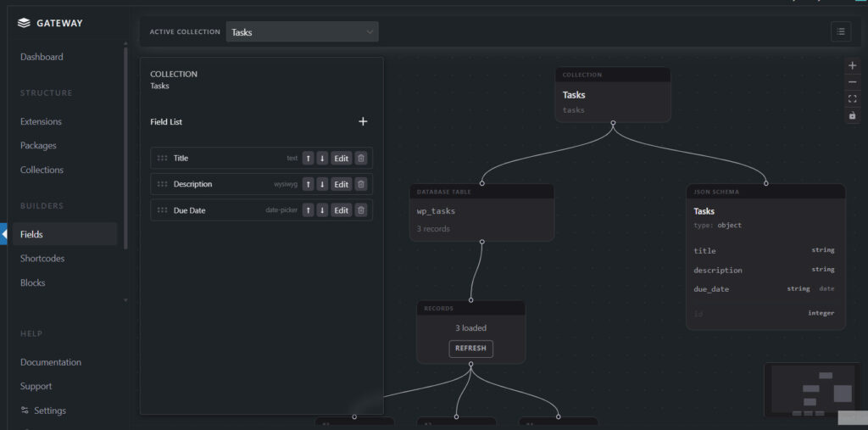Click 'Field List' heading
Viewport: 868px width, 430px height.
pyautogui.click(x=166, y=122)
